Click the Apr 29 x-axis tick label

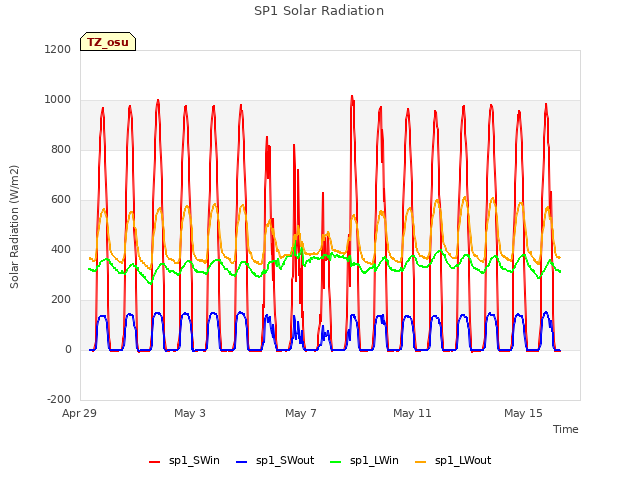click(x=79, y=413)
